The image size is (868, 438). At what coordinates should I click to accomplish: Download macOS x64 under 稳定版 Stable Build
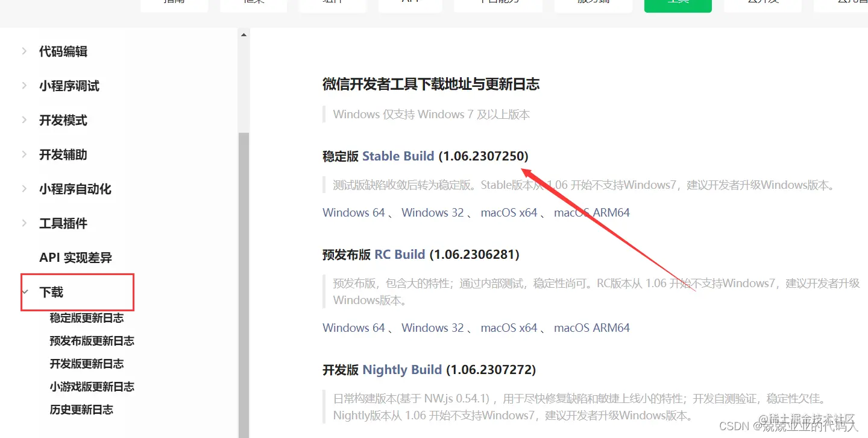click(509, 212)
